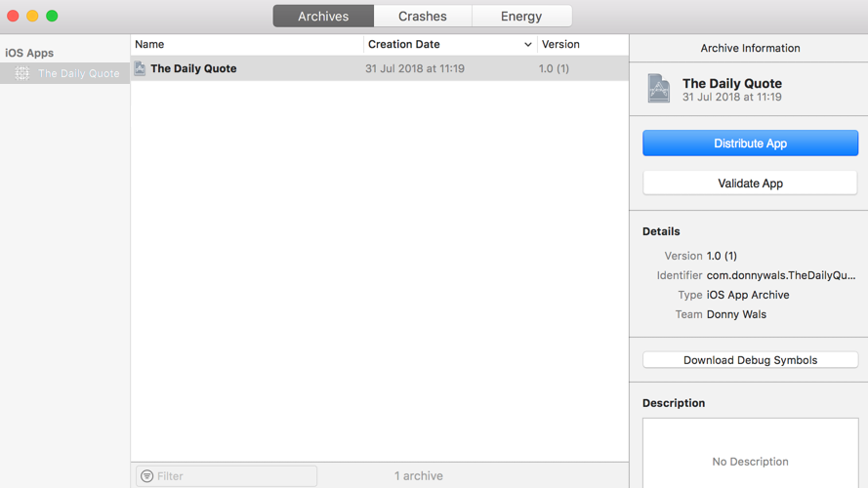
Task: Click the large archive icon in Archive Information
Action: click(x=659, y=89)
